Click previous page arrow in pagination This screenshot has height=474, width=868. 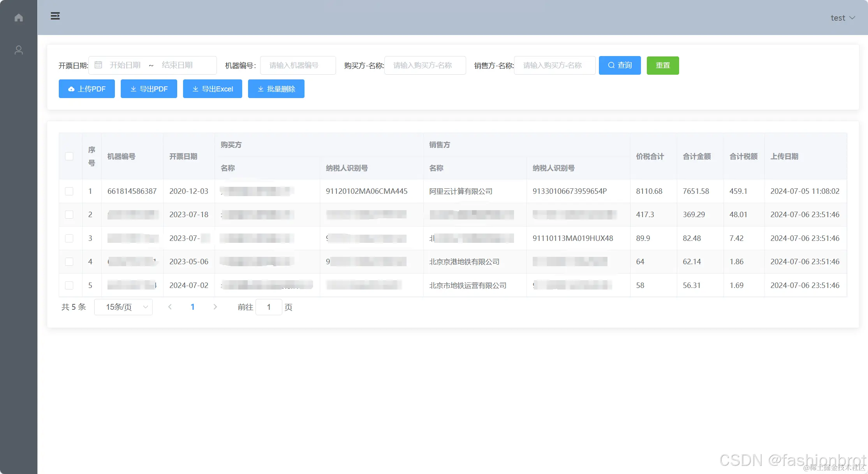[170, 307]
